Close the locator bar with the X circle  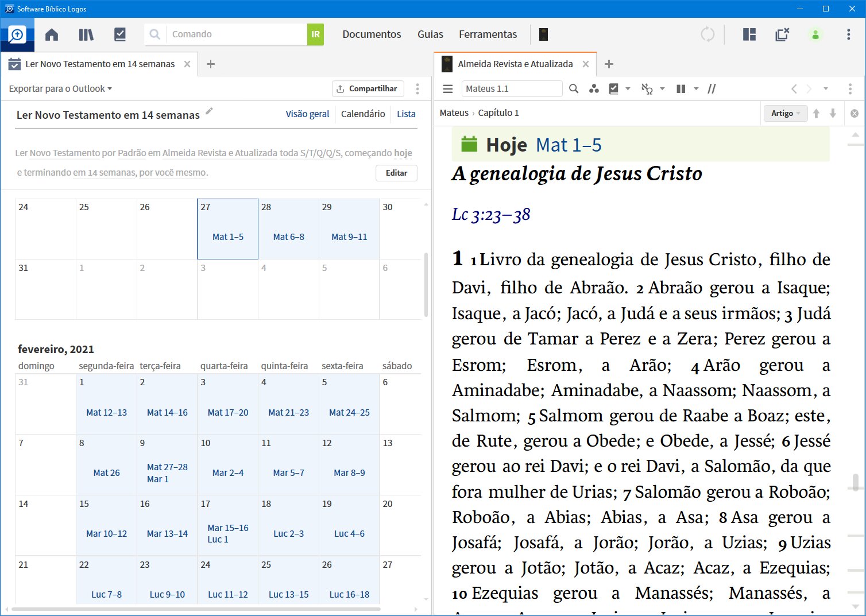pyautogui.click(x=855, y=114)
